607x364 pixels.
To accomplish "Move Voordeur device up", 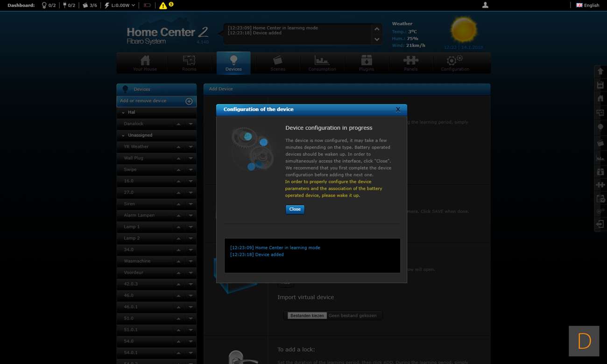I will click(178, 273).
